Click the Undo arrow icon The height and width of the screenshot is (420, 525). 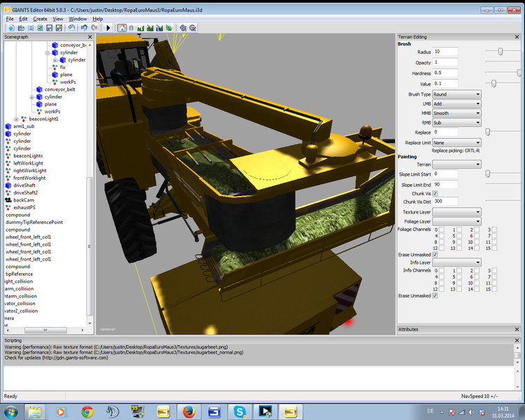click(84, 28)
